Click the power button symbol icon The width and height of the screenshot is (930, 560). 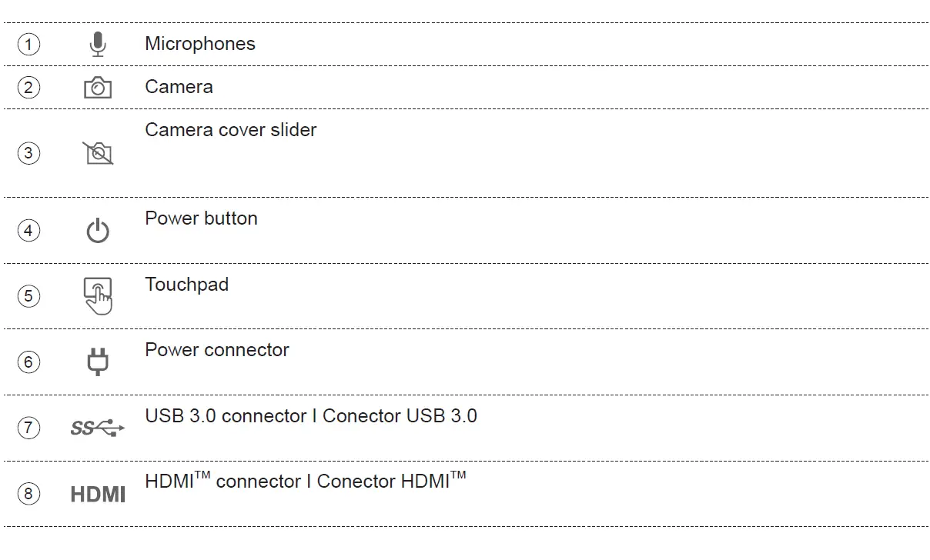point(98,231)
